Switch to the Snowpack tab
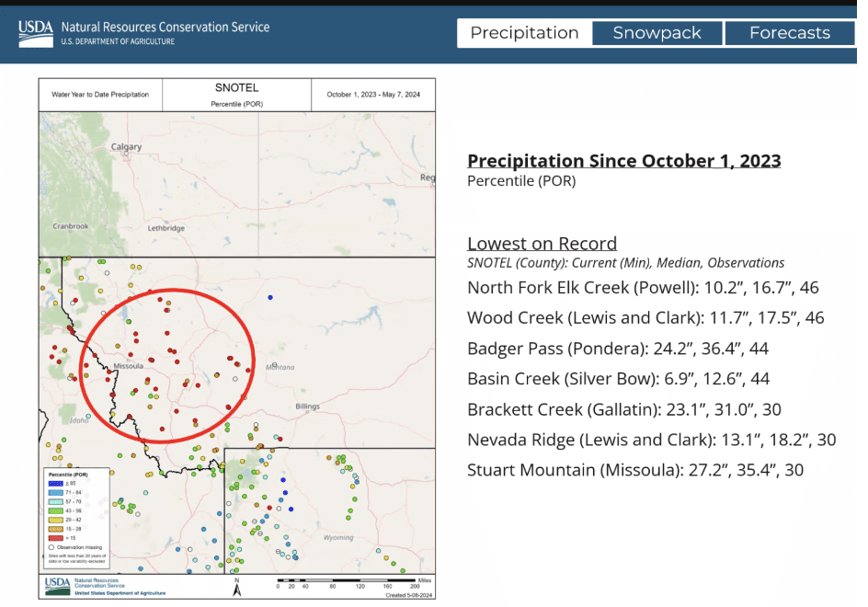Image resolution: width=868 pixels, height=607 pixels. click(x=657, y=33)
